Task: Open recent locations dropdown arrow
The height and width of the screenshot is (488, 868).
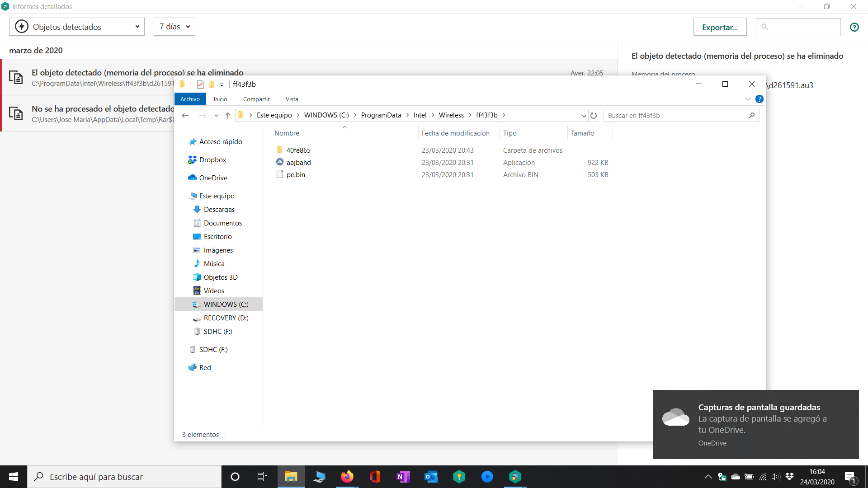Action: pyautogui.click(x=216, y=116)
